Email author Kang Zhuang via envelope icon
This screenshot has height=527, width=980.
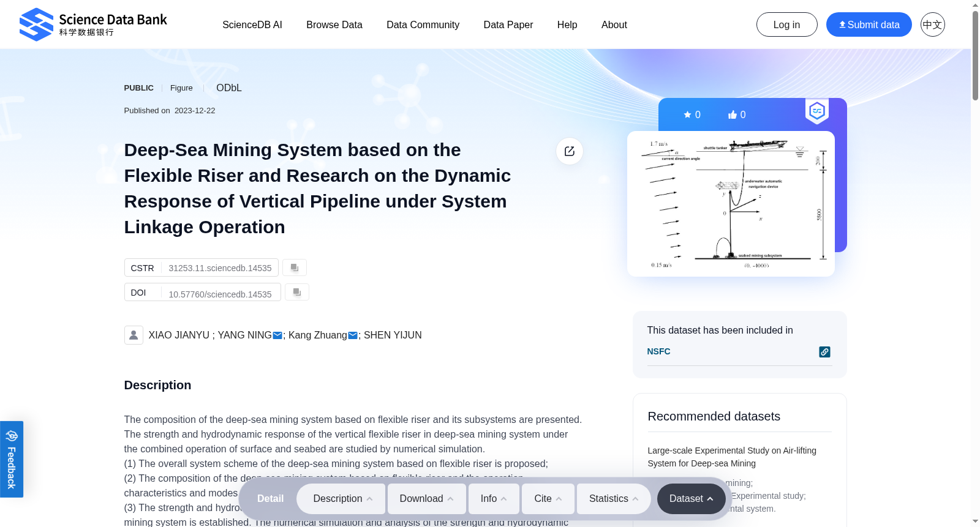353,335
